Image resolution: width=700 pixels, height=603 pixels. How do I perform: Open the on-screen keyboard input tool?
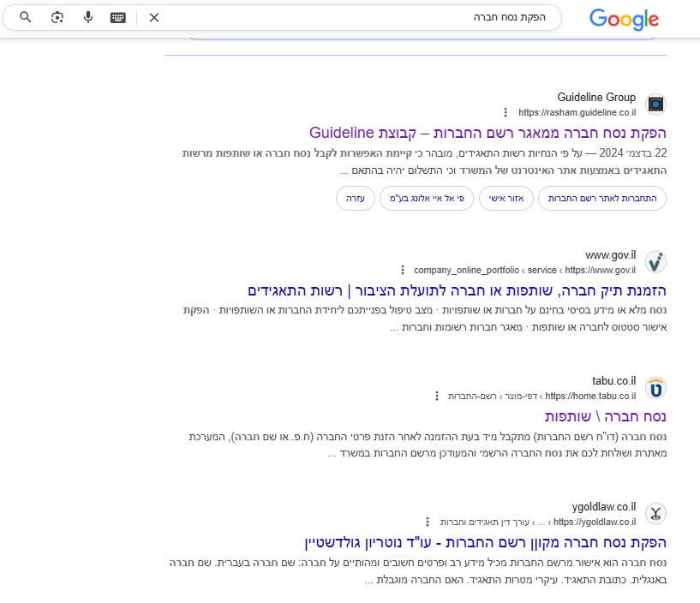click(118, 17)
